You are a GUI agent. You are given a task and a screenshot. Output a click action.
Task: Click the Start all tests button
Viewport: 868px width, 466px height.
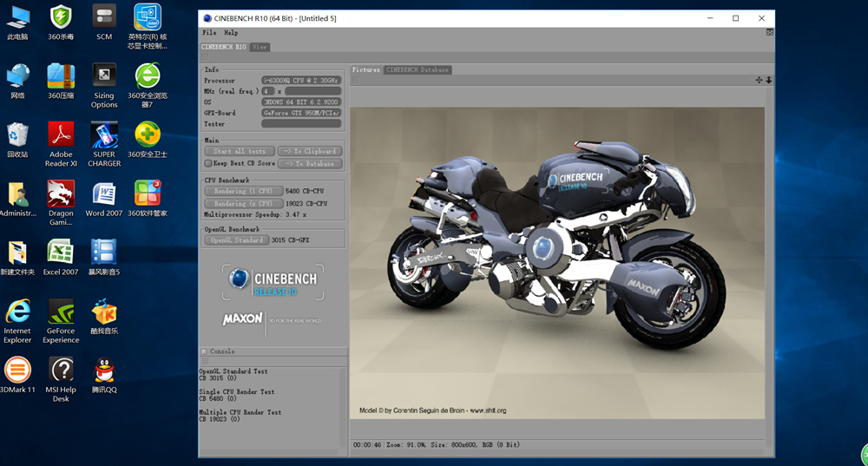tap(240, 151)
